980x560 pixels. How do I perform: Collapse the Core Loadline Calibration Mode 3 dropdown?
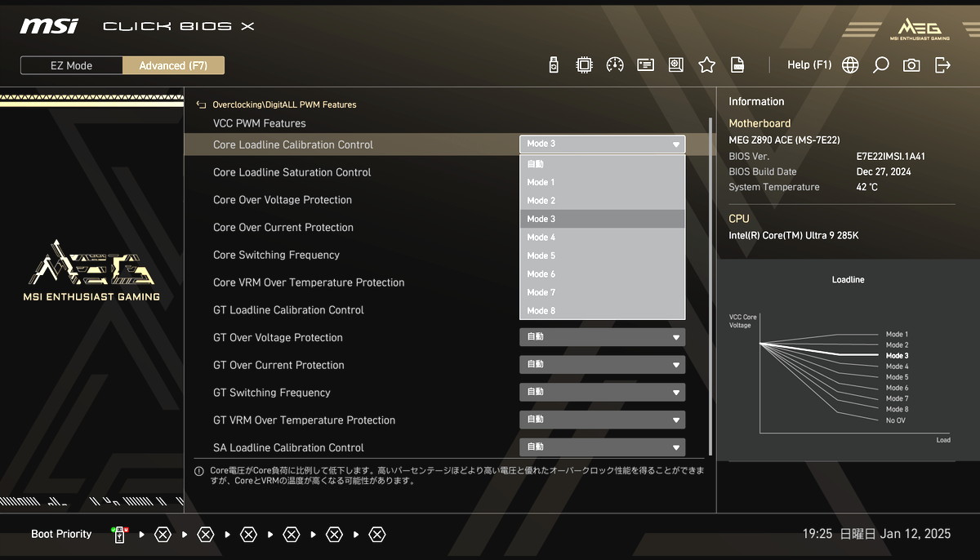pos(603,144)
